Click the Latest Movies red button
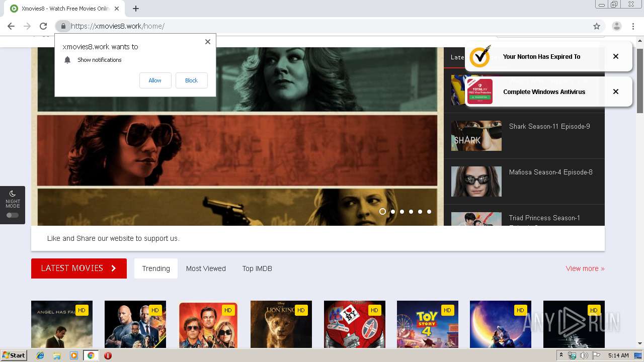Screen dimensions: 644x362 (x=79, y=268)
